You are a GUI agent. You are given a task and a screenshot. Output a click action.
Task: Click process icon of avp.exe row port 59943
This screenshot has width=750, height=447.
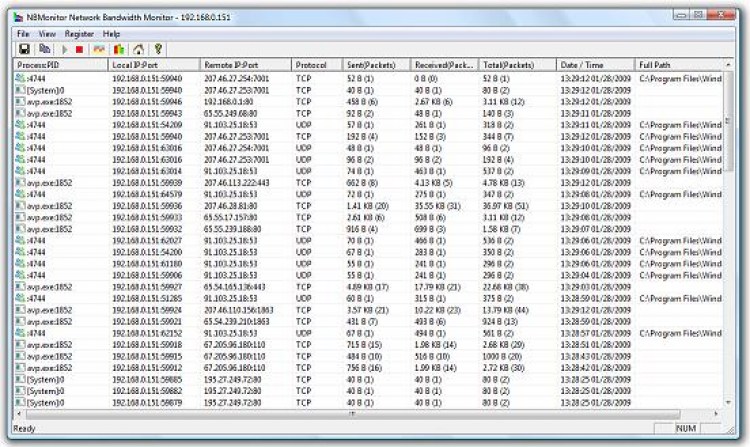point(20,113)
